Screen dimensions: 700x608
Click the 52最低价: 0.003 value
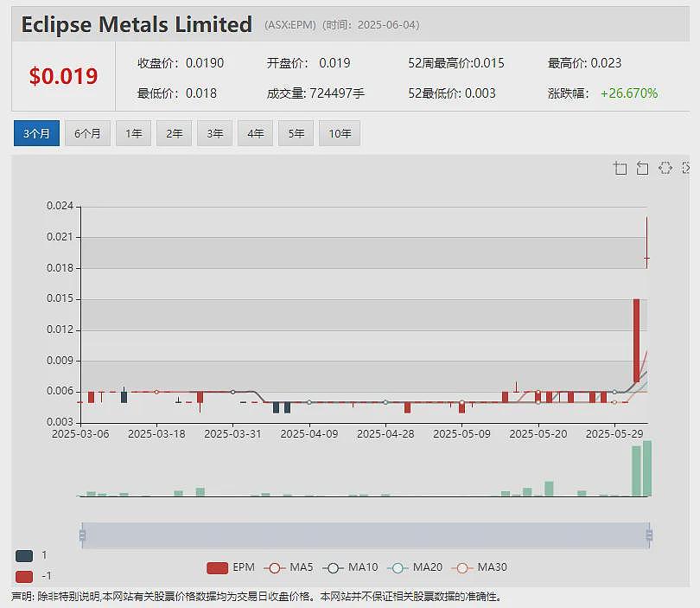click(x=452, y=93)
